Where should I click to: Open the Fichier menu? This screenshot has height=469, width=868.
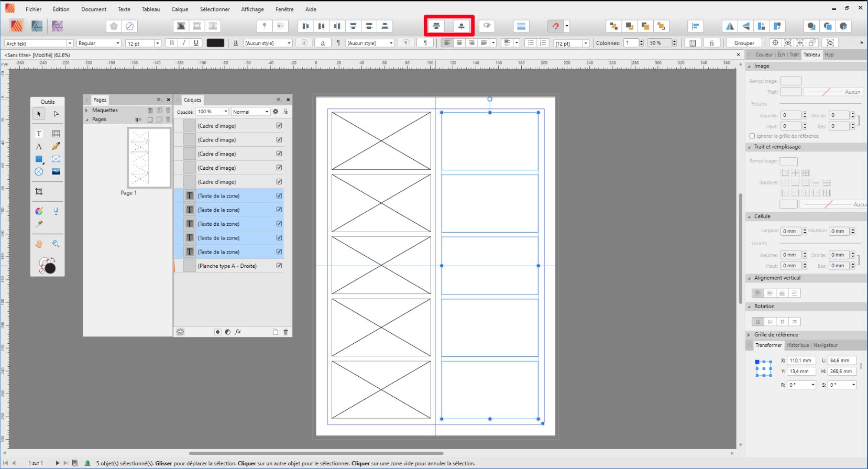34,9
